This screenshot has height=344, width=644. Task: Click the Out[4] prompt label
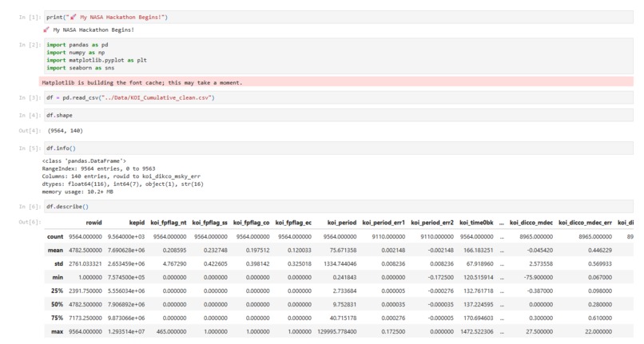[30, 131]
